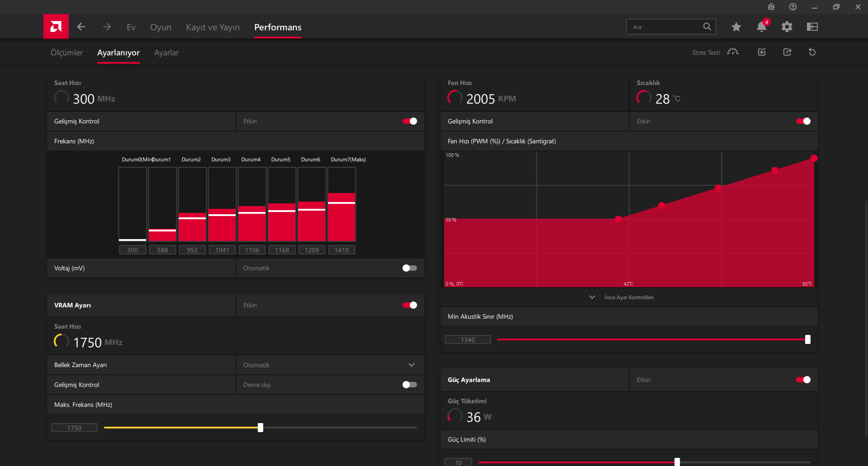Switch to the Ölçümler tab
Screen dimensions: 868x466
66,53
